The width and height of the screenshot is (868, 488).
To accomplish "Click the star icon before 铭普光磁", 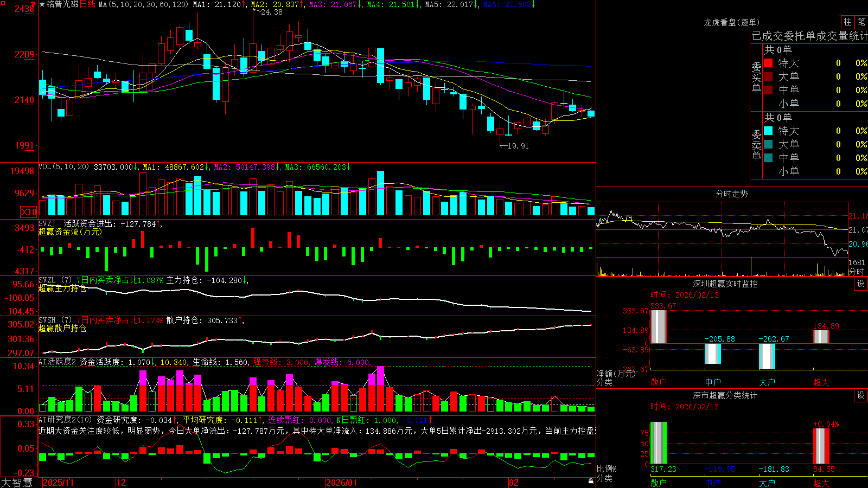I will click(x=42, y=4).
